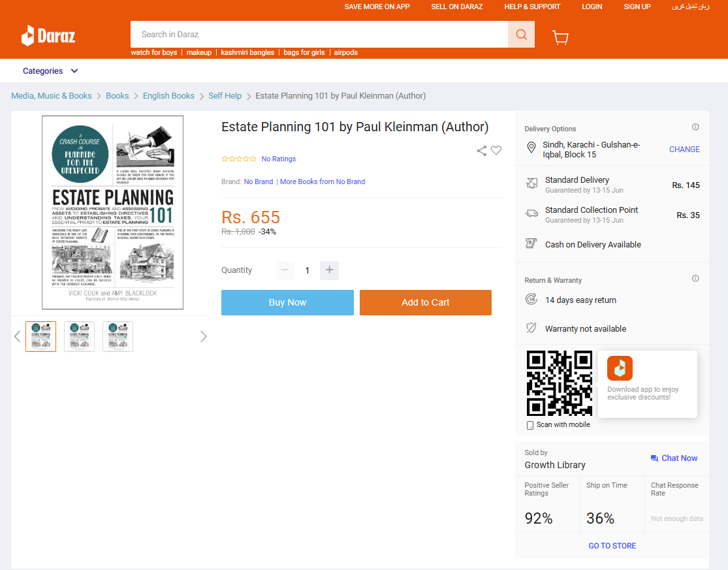Click the QR code image
728x570 pixels.
pos(560,383)
